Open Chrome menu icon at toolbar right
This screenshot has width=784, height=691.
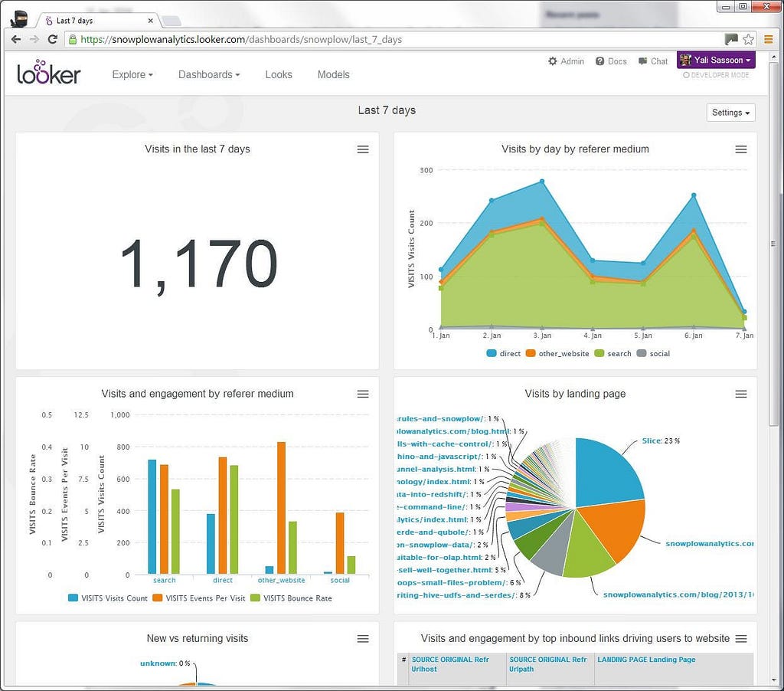click(x=769, y=39)
